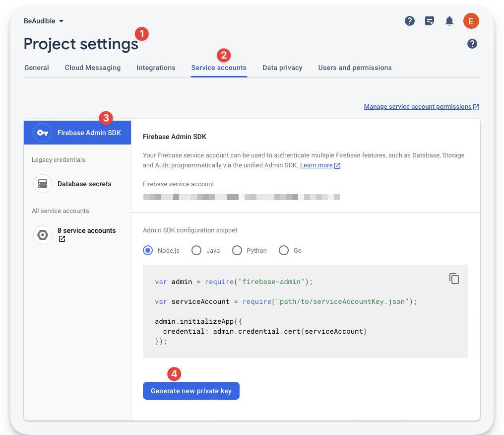Image resolution: width=504 pixels, height=435 pixels.
Task: Select Python as the snippet language
Action: tap(237, 250)
